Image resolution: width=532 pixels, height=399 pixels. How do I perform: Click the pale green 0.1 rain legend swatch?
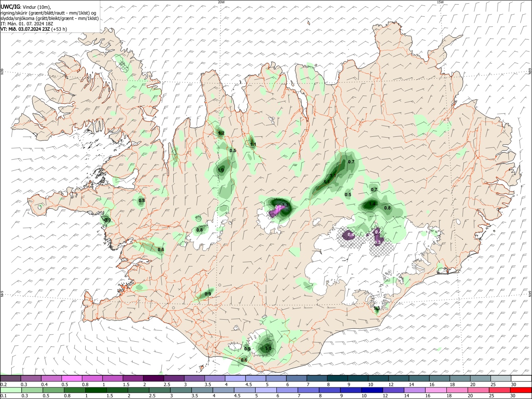11,390
